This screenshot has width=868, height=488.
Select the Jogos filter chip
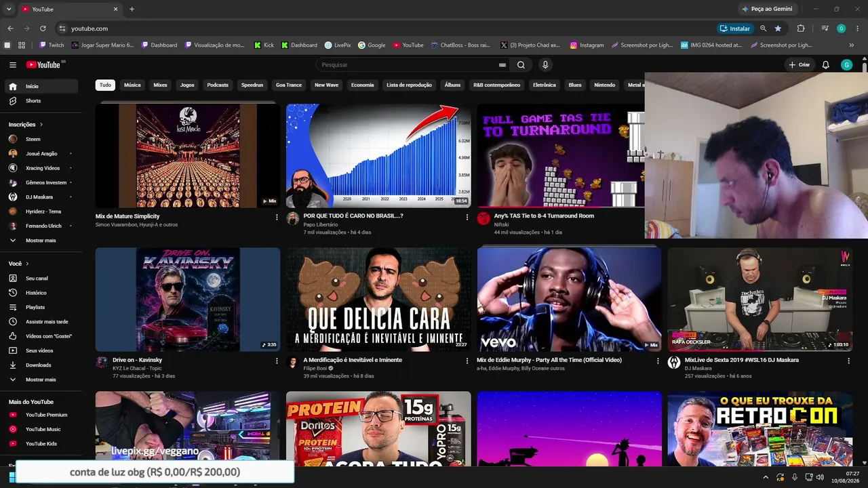click(187, 85)
